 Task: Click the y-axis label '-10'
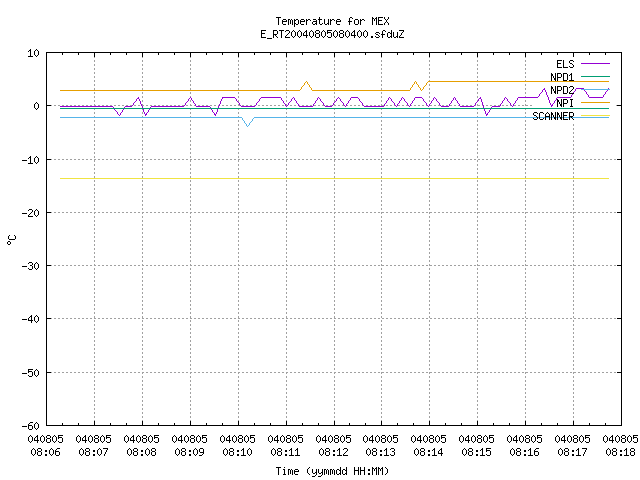31,160
